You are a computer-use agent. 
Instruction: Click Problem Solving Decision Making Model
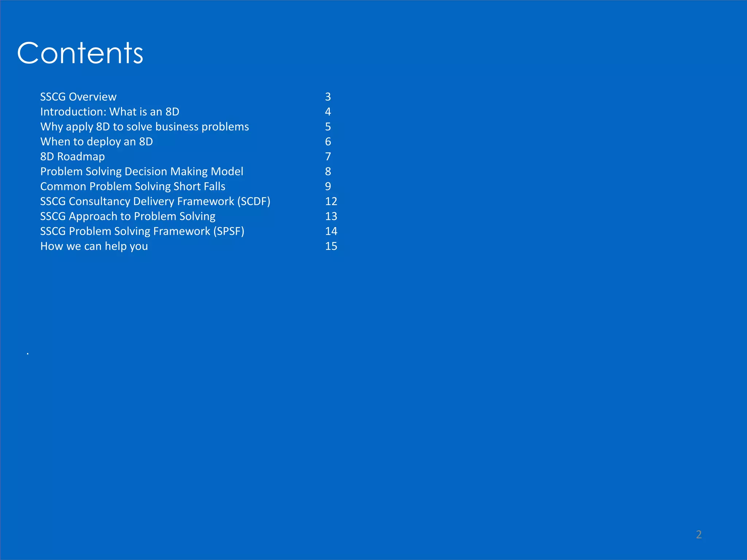pyautogui.click(x=142, y=171)
